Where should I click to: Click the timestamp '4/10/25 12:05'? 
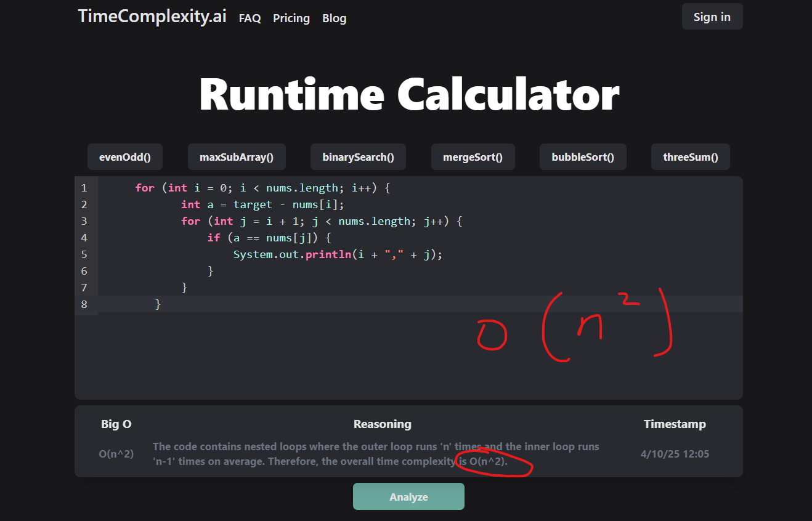coord(675,454)
